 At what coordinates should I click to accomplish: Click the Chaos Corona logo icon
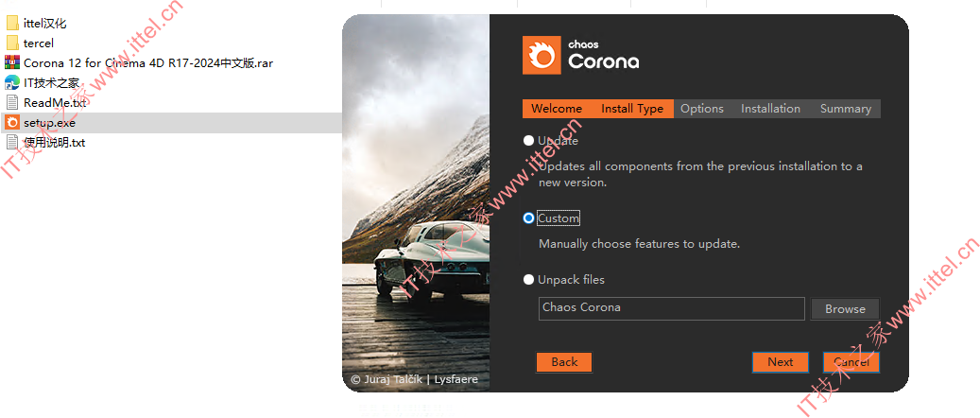(x=542, y=56)
